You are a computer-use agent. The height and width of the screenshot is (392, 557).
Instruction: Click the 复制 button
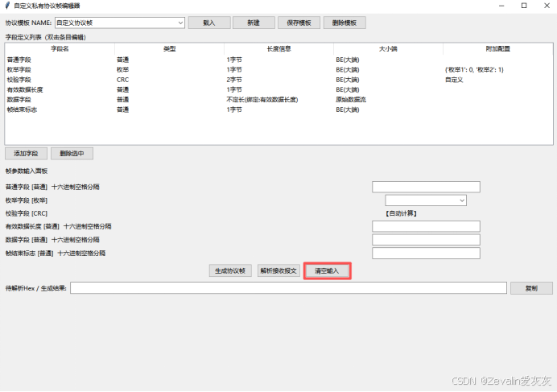531,288
